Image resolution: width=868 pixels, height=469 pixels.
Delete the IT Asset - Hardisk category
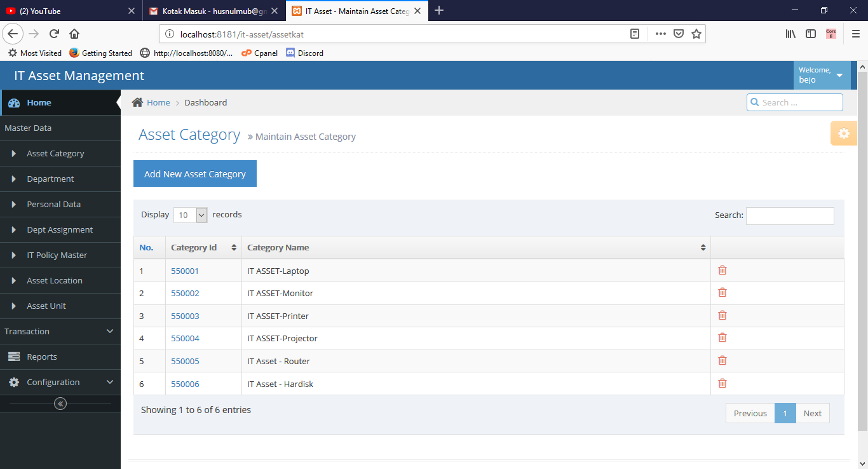(x=722, y=383)
